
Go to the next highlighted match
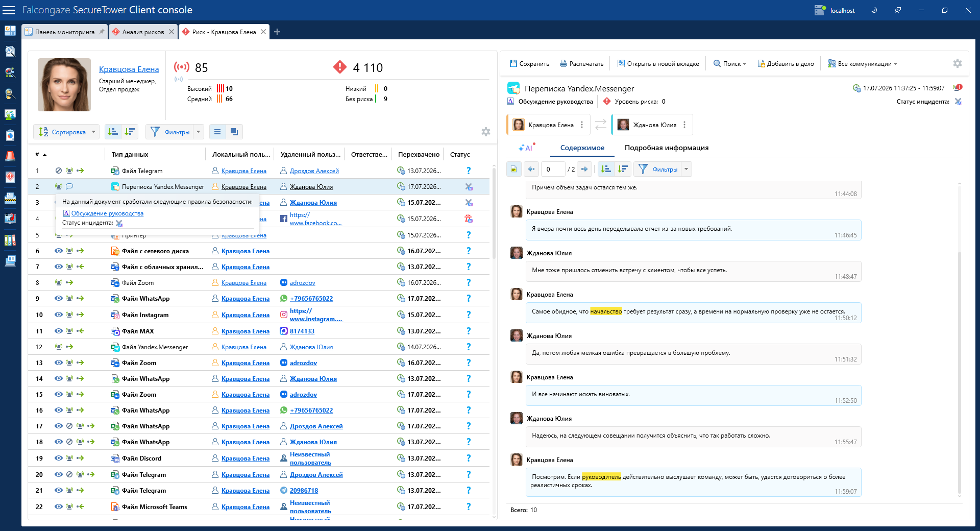585,169
